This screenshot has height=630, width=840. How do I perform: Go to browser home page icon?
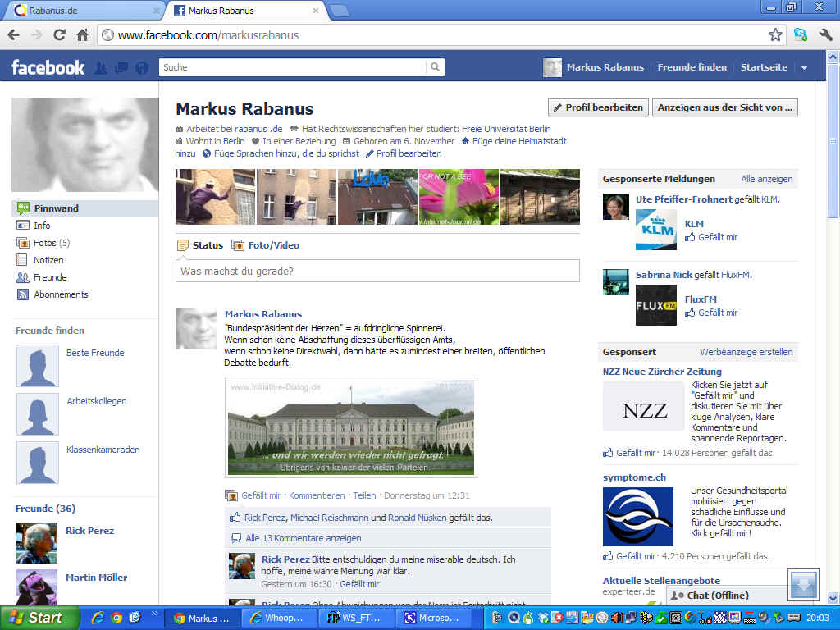82,35
